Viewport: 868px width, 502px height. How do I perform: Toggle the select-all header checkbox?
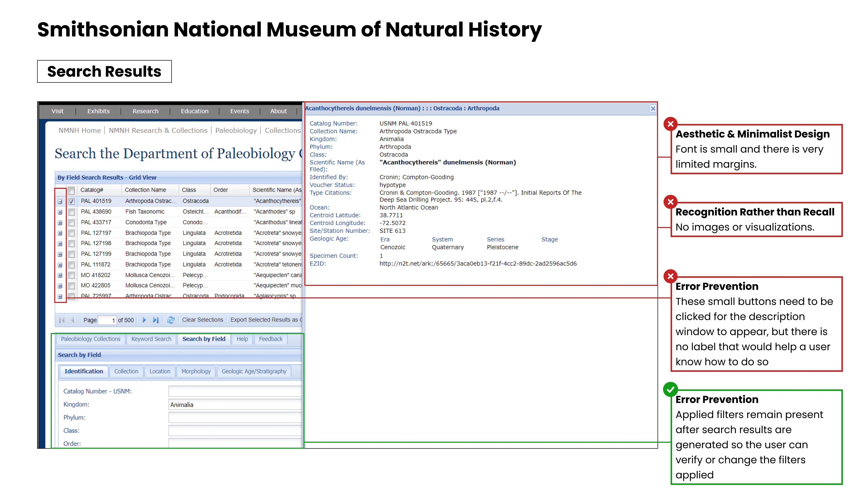tap(71, 190)
